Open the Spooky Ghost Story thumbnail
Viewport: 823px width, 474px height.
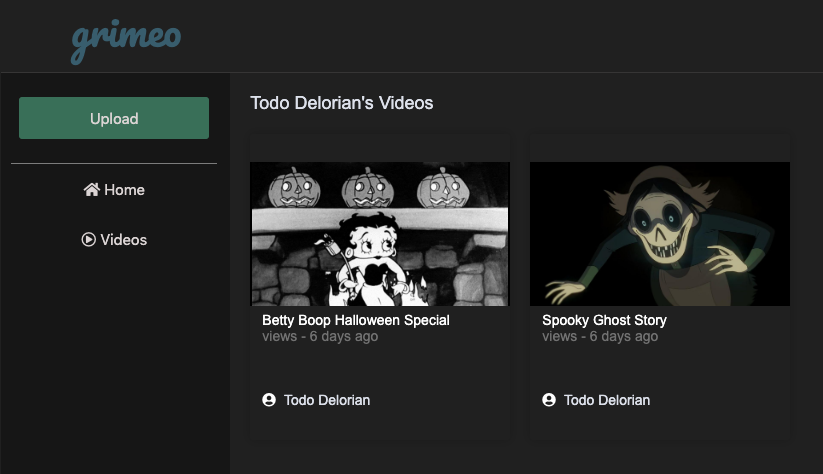(660, 234)
